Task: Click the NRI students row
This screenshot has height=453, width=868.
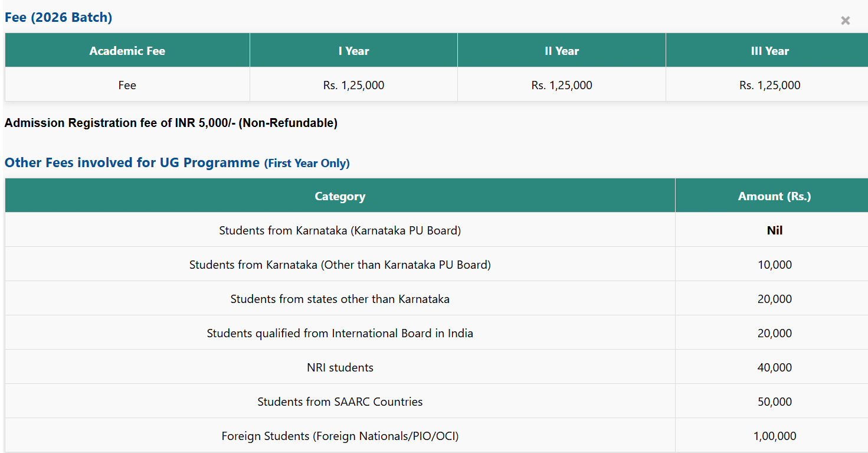Action: click(x=340, y=367)
